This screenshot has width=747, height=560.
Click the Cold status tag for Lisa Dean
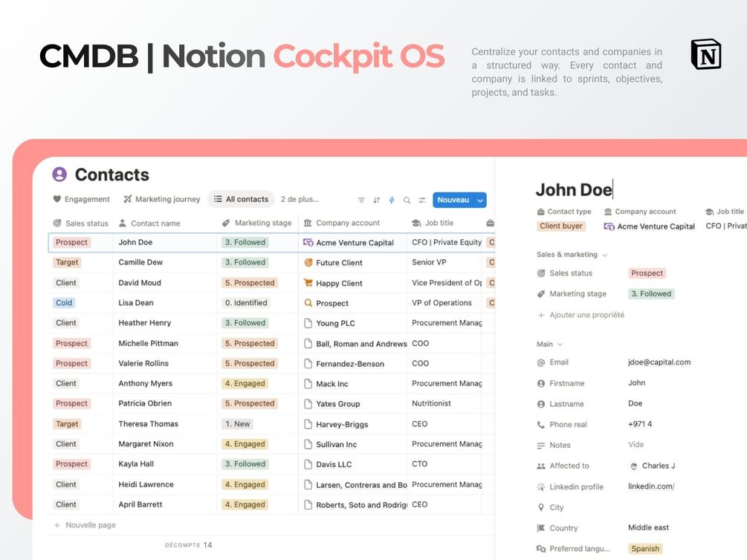coord(64,303)
